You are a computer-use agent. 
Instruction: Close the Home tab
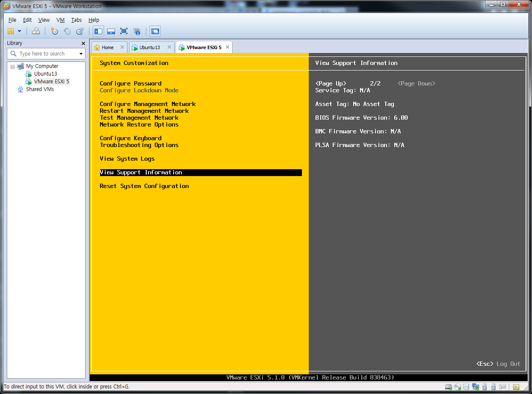click(122, 47)
